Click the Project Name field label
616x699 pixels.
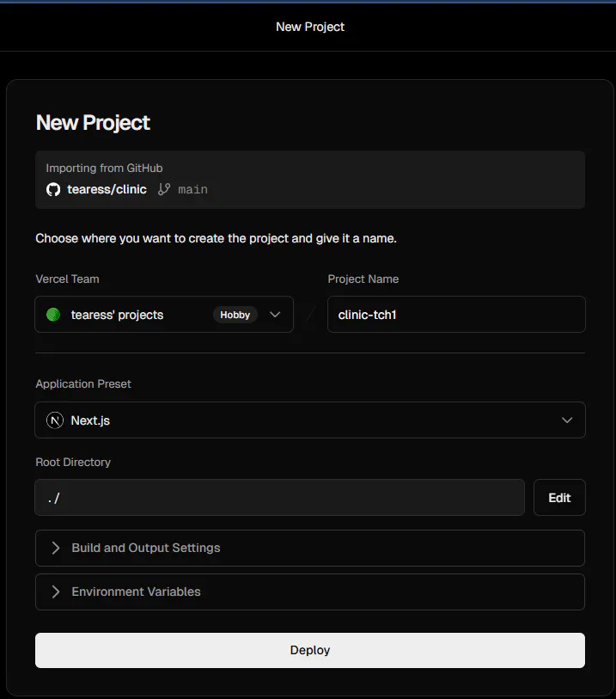363,279
